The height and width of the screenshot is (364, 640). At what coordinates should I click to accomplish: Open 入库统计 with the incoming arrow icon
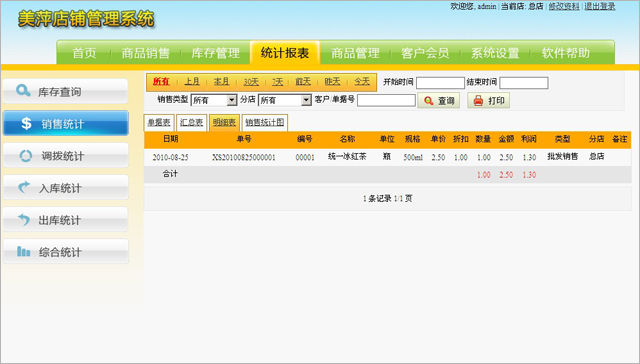[65, 188]
